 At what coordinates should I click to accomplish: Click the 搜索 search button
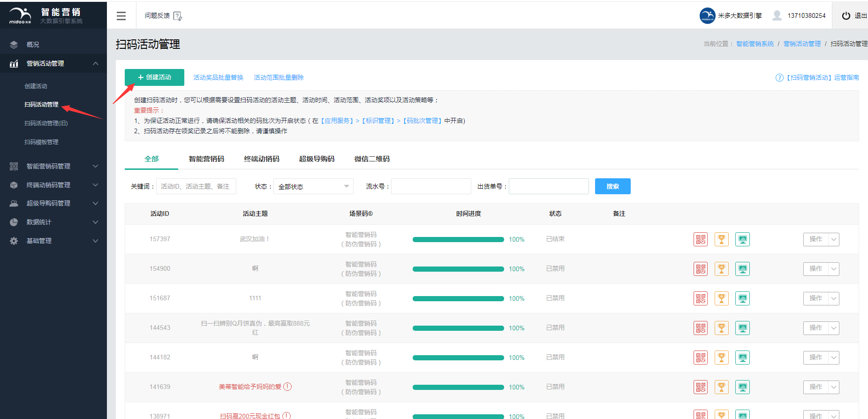coord(613,186)
